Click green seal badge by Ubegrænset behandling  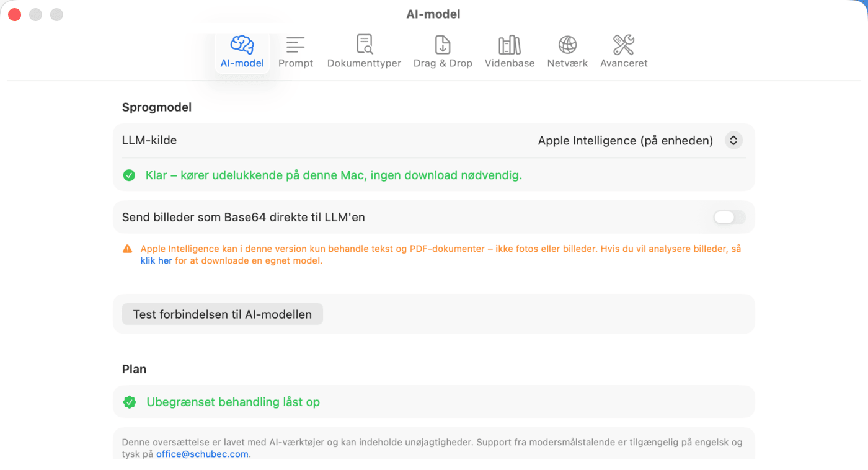[130, 402]
